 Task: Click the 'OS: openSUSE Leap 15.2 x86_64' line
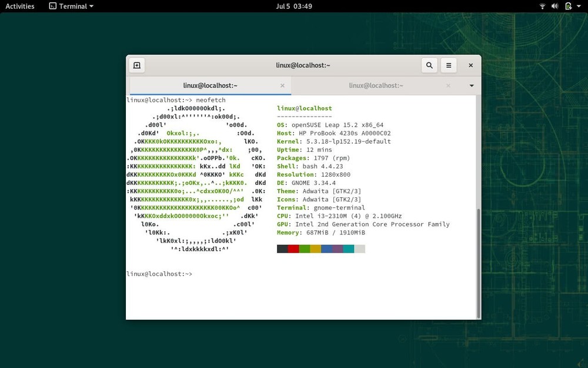point(330,125)
